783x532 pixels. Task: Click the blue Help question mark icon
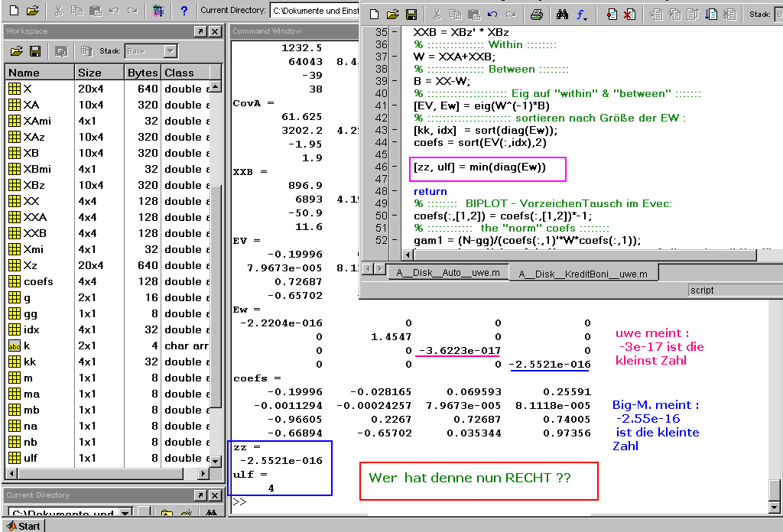pyautogui.click(x=184, y=11)
